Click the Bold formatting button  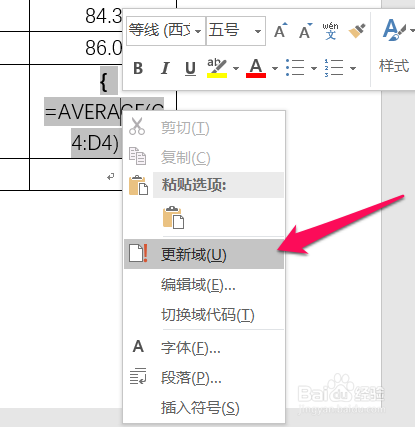pos(138,68)
